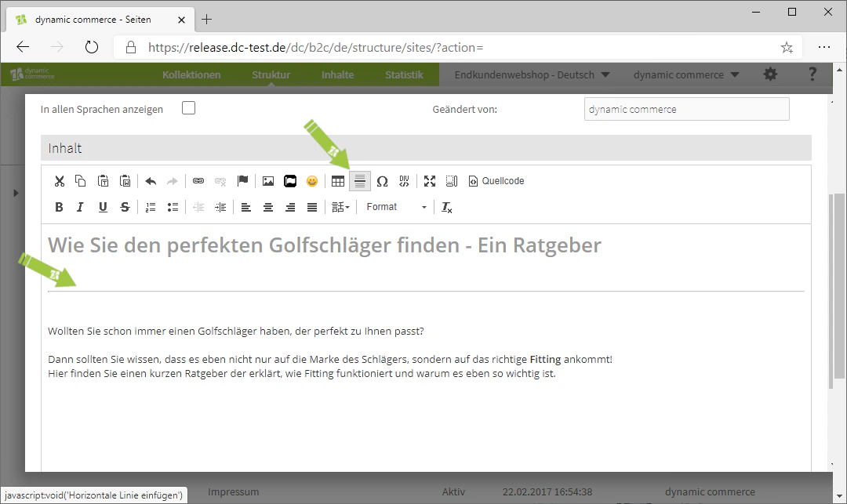Image resolution: width=847 pixels, height=504 pixels.
Task: Undo the last edit
Action: point(151,181)
